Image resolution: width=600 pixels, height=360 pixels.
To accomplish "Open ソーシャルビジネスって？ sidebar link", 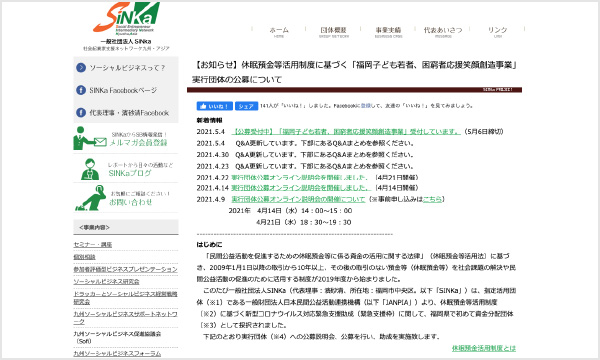I will click(127, 68).
